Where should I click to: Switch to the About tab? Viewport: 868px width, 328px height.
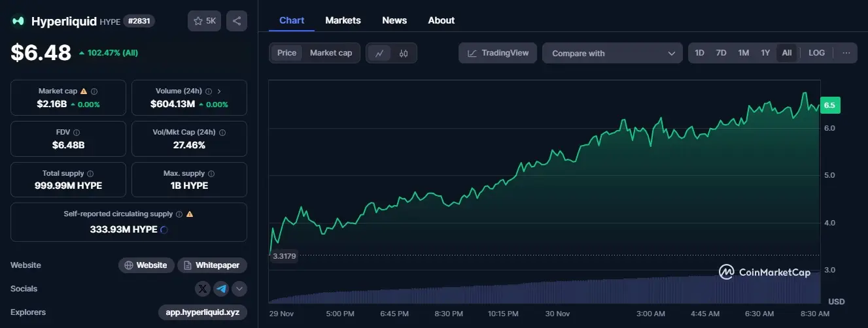(442, 20)
